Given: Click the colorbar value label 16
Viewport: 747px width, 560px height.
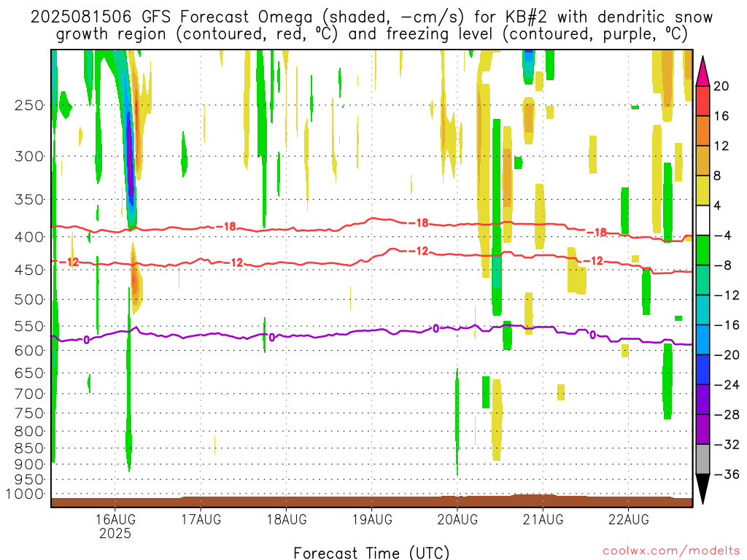Looking at the screenshot, I should (721, 116).
